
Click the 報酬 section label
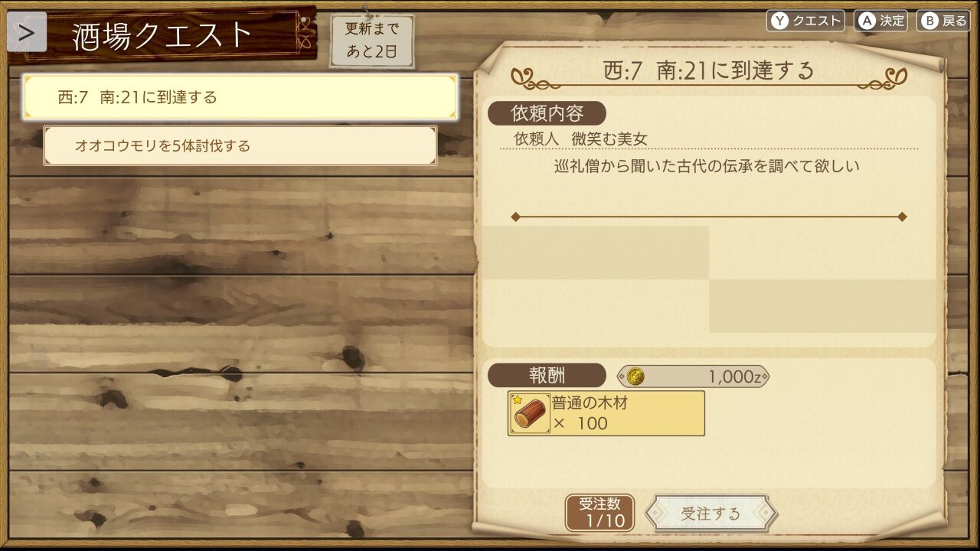coord(547,376)
